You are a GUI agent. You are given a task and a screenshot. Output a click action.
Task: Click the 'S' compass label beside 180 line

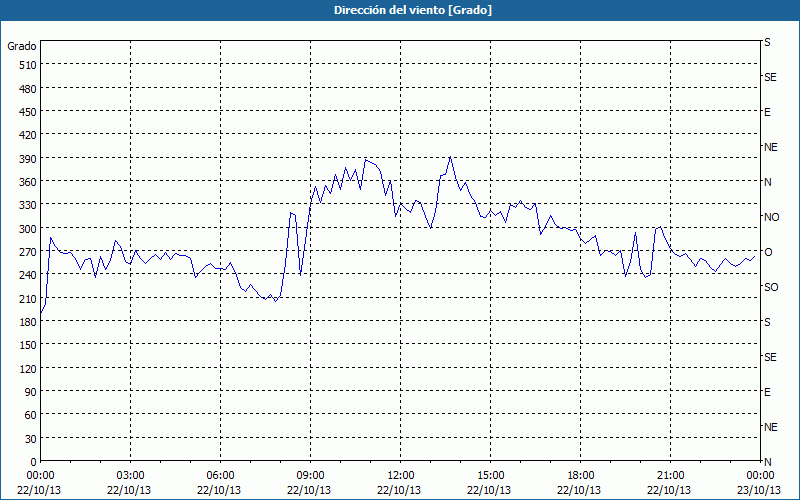(x=767, y=322)
